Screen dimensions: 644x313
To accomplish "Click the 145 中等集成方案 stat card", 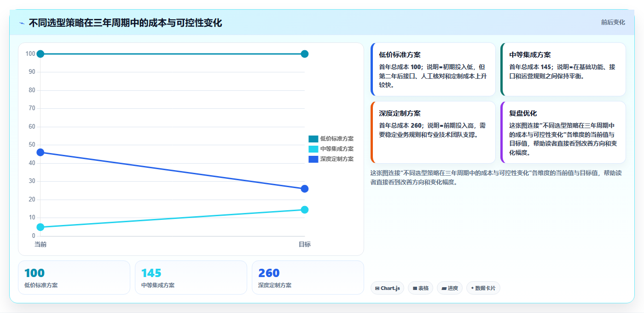I will tap(191, 278).
